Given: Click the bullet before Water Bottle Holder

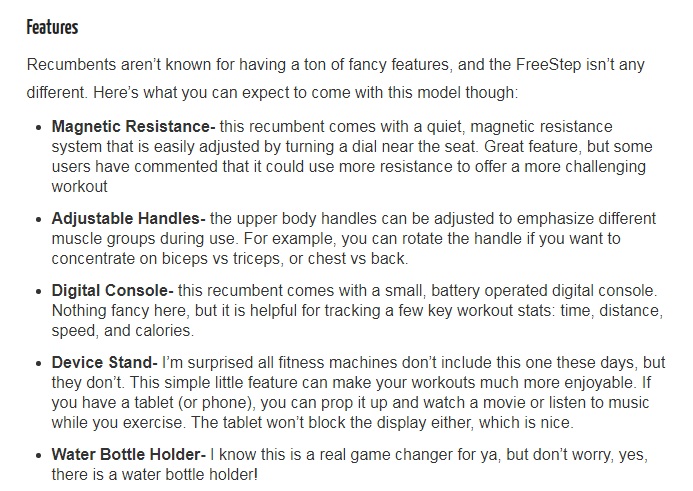Looking at the screenshot, I should tap(39, 456).
